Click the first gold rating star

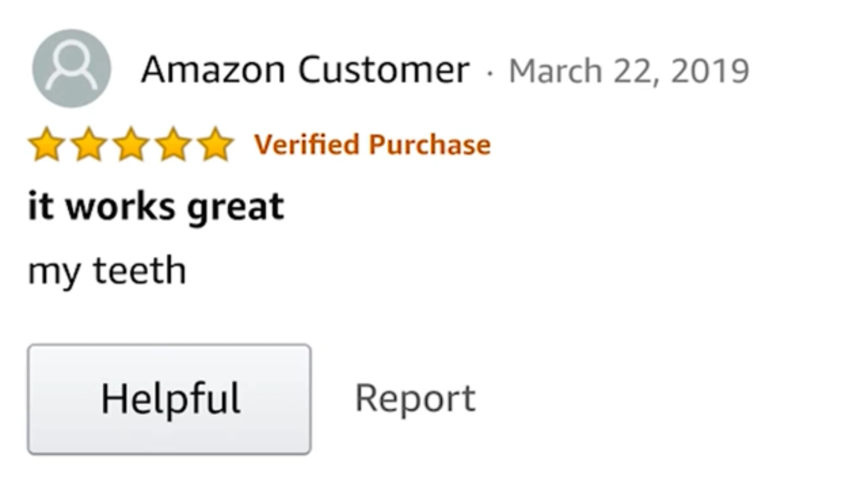coord(46,144)
